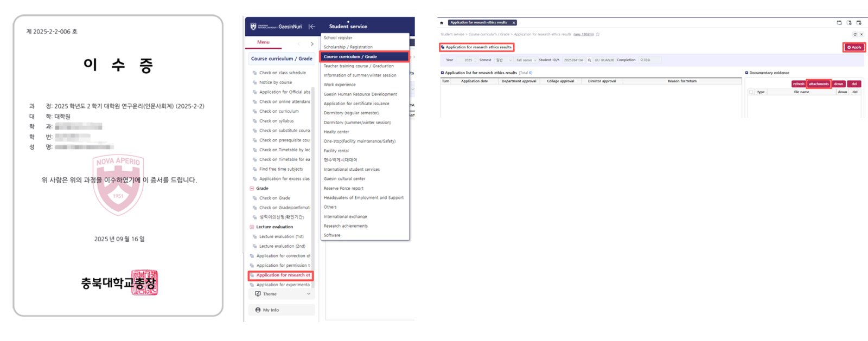Click the student search magnifier icon
The image size is (868, 341).
tap(589, 60)
